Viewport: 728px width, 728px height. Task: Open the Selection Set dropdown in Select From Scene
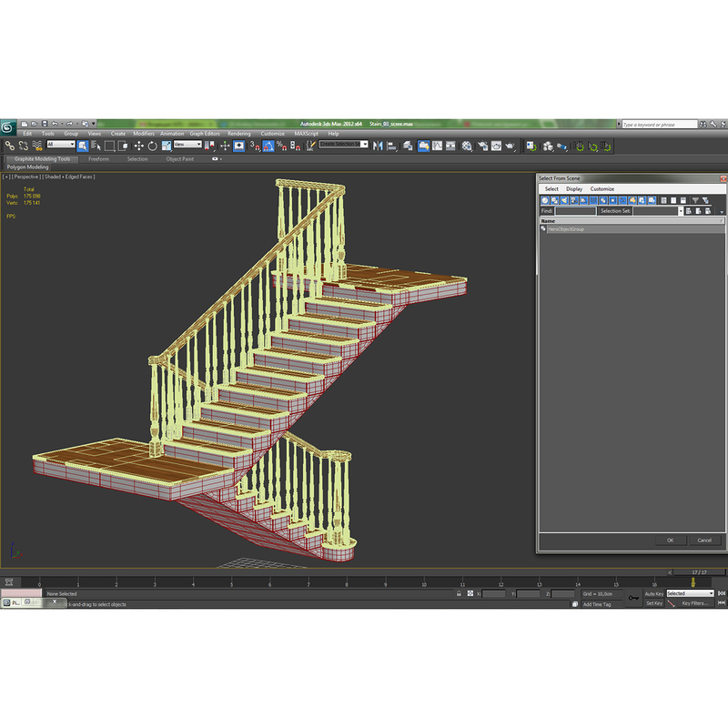click(682, 211)
